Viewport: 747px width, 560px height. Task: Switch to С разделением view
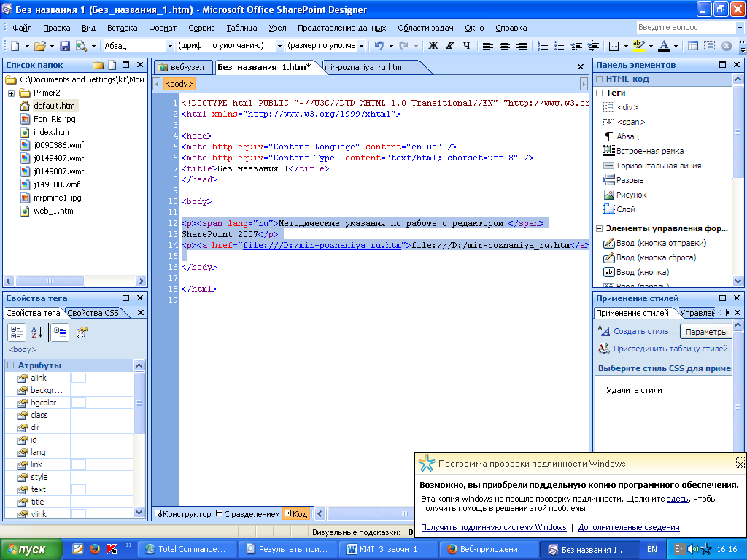point(248,514)
